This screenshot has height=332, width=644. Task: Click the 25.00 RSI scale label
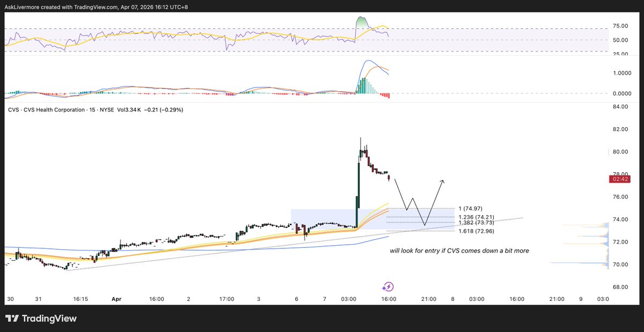620,54
